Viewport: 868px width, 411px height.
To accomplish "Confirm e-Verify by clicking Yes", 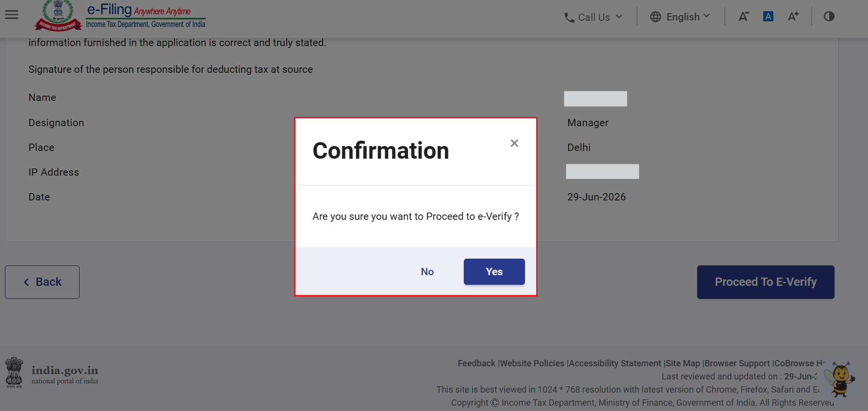I will (x=494, y=272).
